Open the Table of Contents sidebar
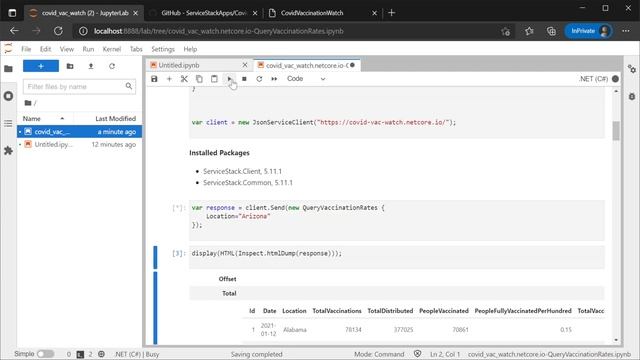640x360 pixels. click(x=8, y=123)
